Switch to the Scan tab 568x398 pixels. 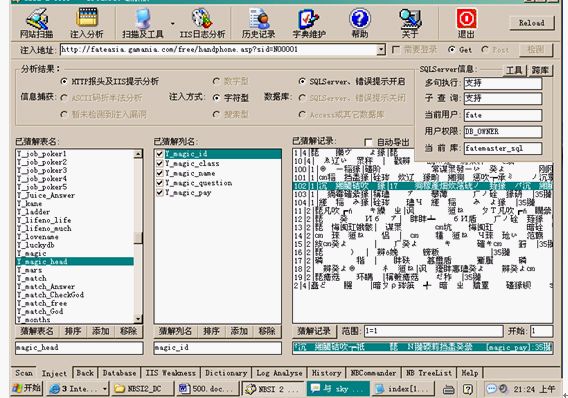coord(24,373)
